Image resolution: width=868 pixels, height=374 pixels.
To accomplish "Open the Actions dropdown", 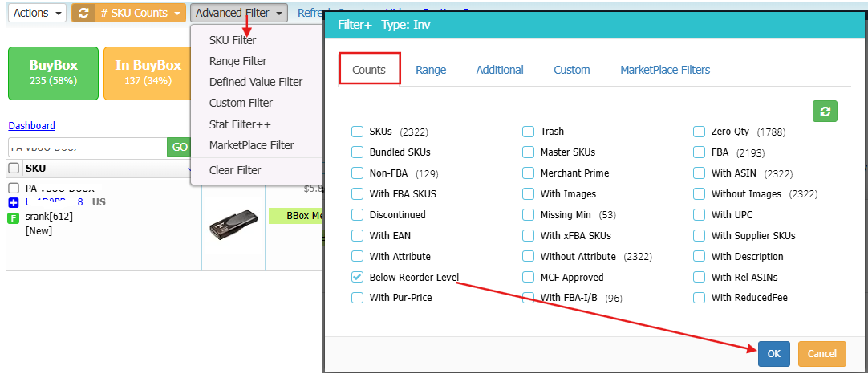I will (x=37, y=13).
